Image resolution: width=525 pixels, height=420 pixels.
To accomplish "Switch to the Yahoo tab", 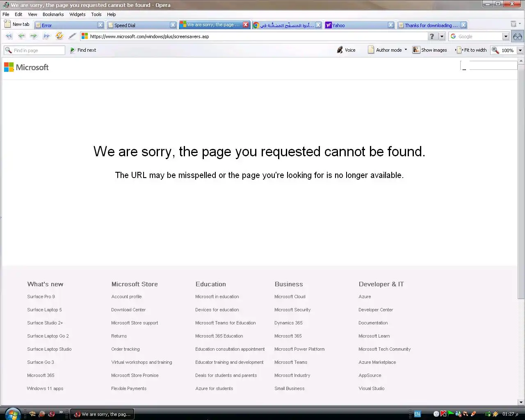I will point(356,25).
